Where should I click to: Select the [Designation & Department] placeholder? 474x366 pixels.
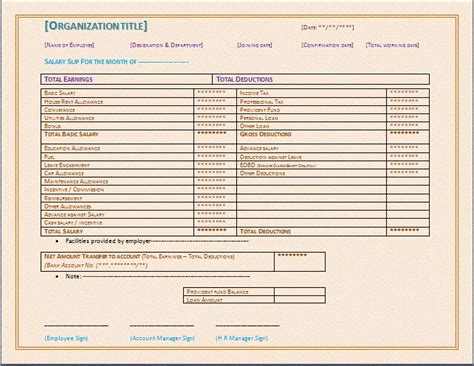click(166, 45)
